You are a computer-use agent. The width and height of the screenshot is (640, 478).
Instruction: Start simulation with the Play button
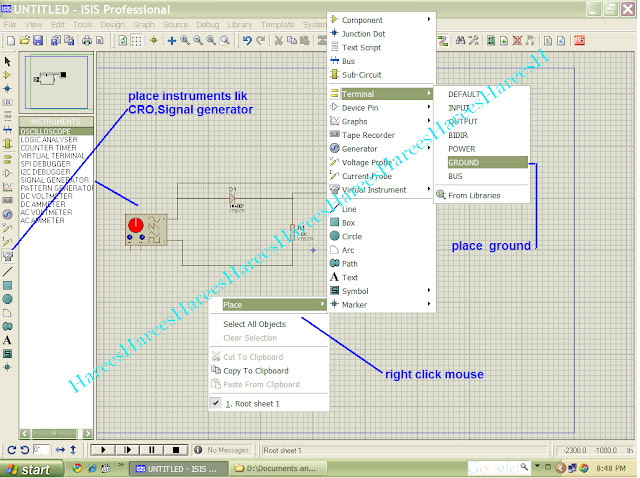coord(103,450)
